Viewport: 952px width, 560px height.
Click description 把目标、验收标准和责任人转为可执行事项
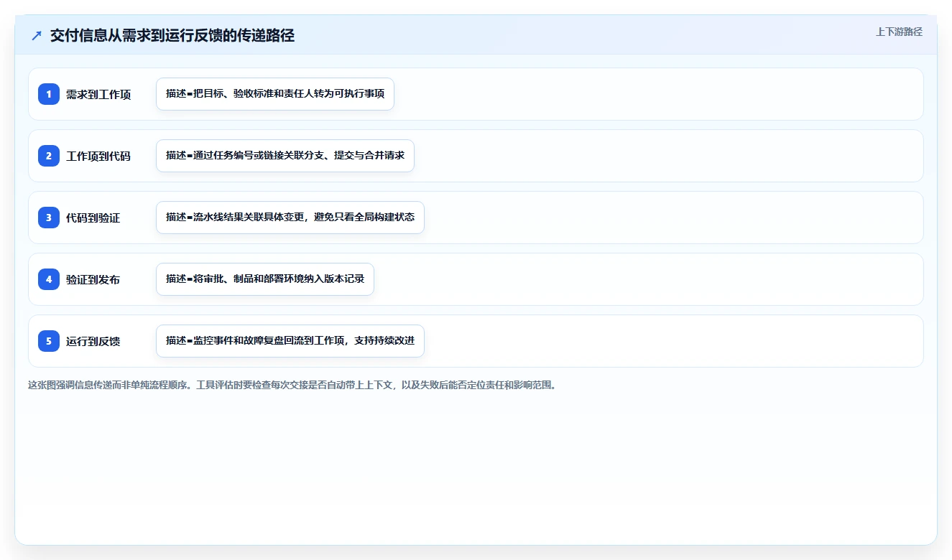275,94
